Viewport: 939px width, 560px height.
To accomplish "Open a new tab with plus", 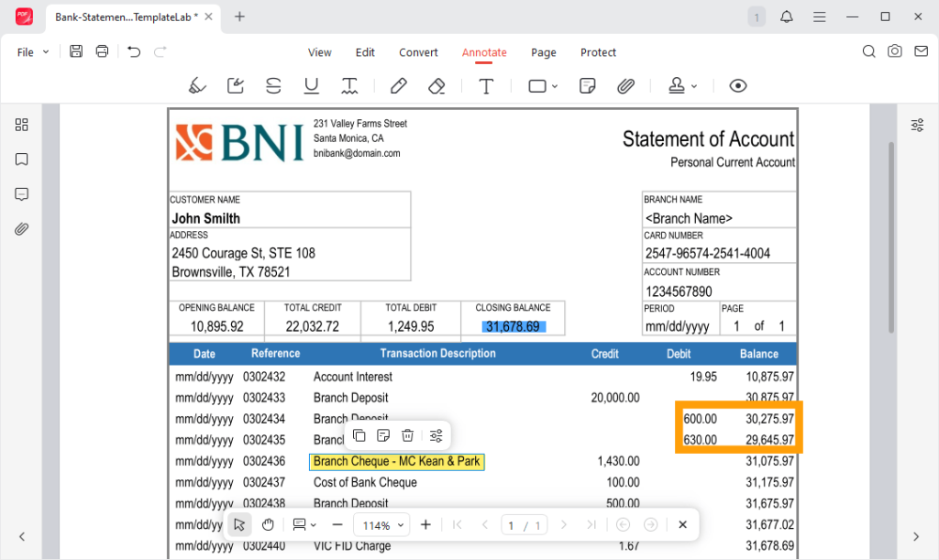I will pos(239,16).
